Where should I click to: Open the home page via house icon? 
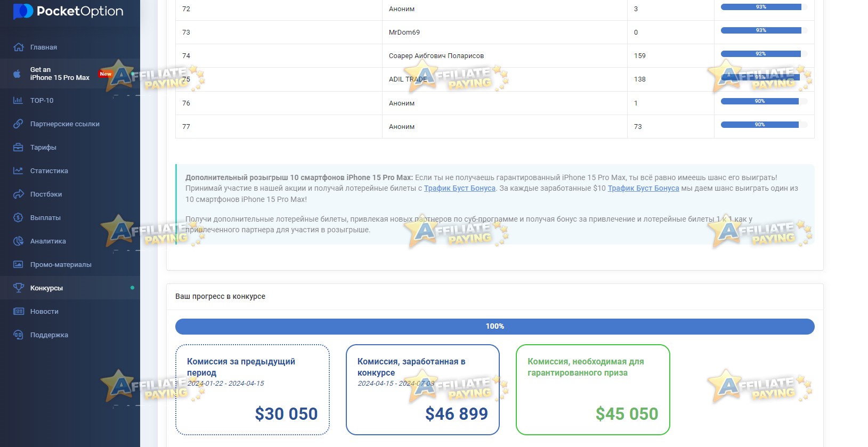coord(19,47)
